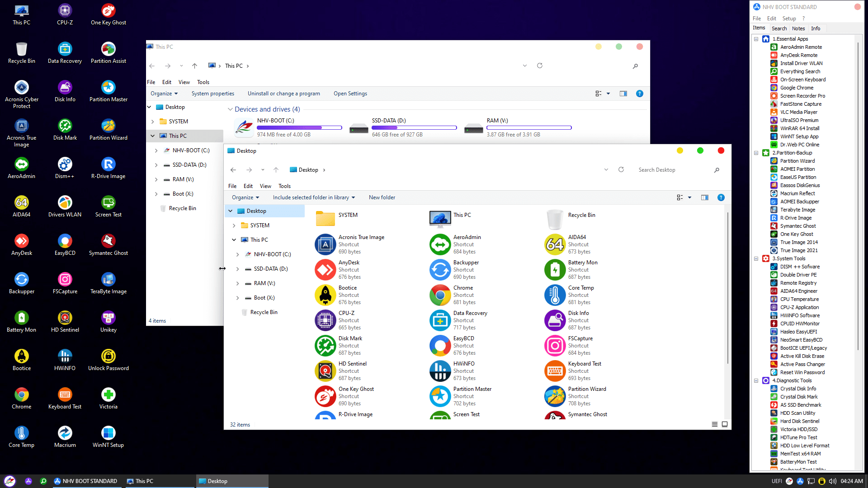Toggle preview pane in This PC window
Screen dimensions: 868x488
(623, 94)
